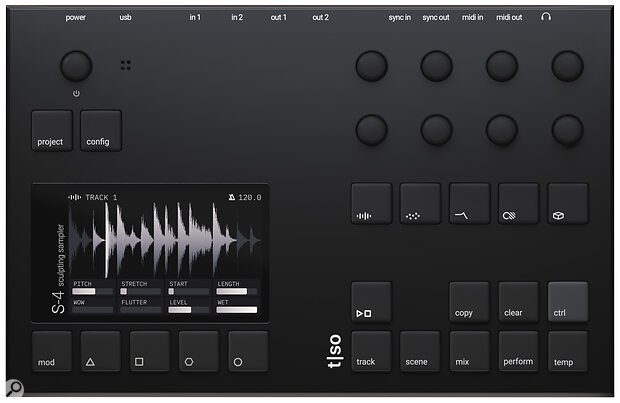The image size is (620, 403).
Task: Click the TRACK 1 label on screen
Action: pyautogui.click(x=101, y=197)
